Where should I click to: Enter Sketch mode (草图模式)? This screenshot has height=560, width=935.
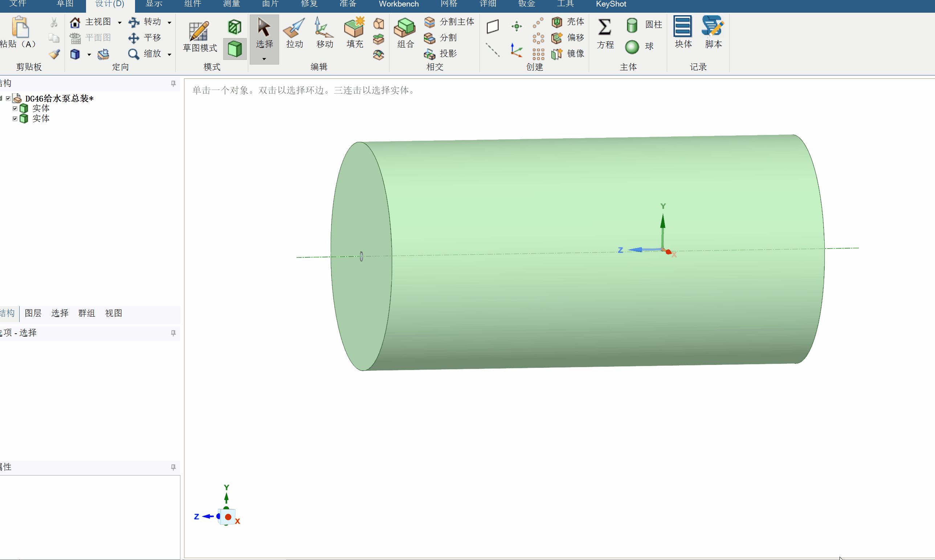(200, 37)
